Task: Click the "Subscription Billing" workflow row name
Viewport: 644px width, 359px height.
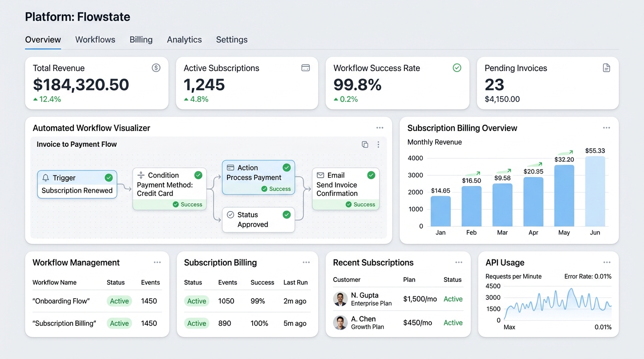Action: click(x=64, y=323)
